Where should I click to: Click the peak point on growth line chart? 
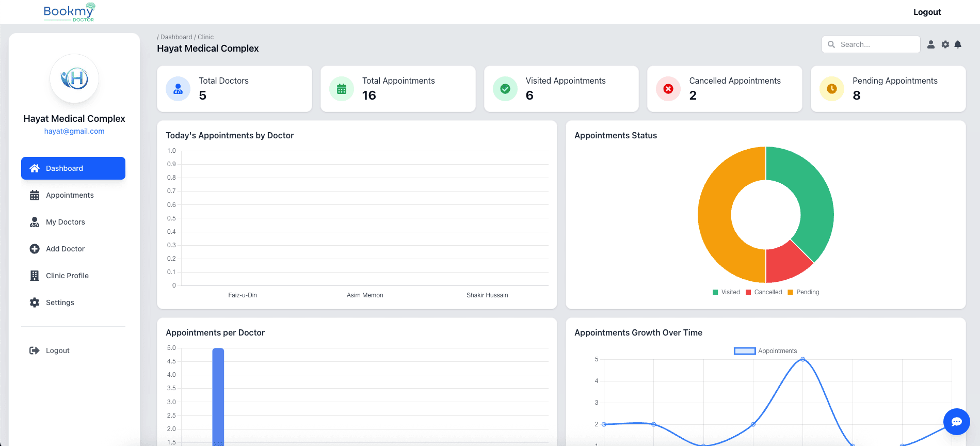[x=802, y=359]
